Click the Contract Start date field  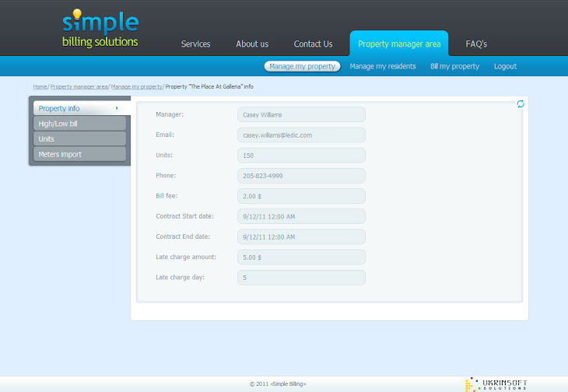click(x=301, y=216)
